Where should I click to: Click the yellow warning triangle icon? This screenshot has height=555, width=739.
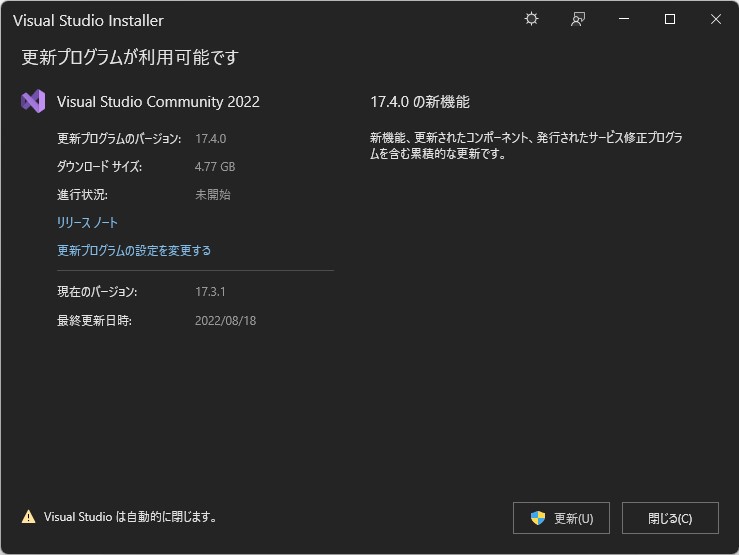[x=28, y=517]
